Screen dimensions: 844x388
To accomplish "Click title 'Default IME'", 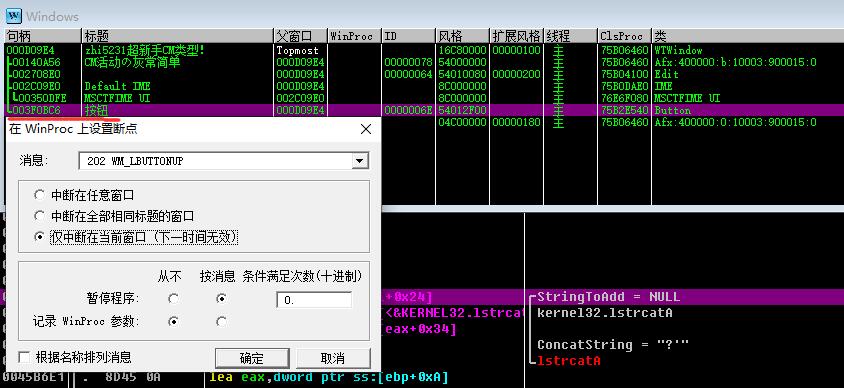I will (x=117, y=86).
